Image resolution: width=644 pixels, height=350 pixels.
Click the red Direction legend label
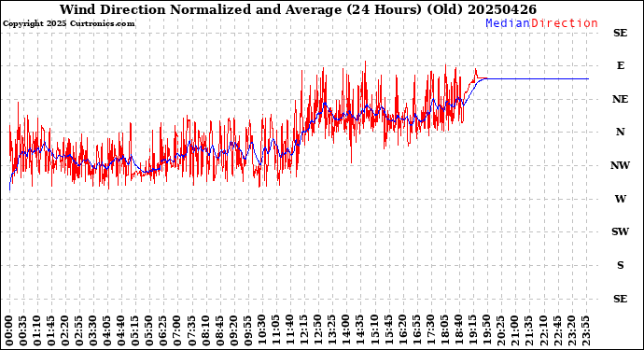(565, 23)
